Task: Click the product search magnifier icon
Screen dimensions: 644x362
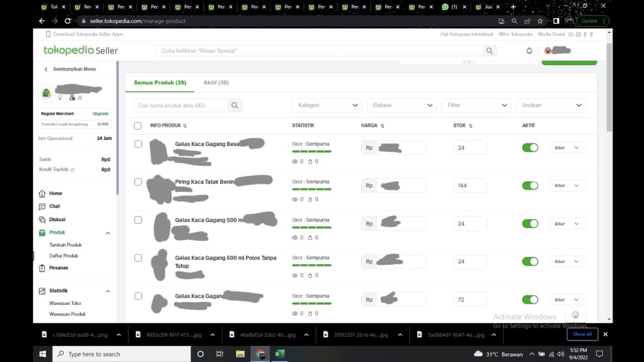Action: click(235, 105)
